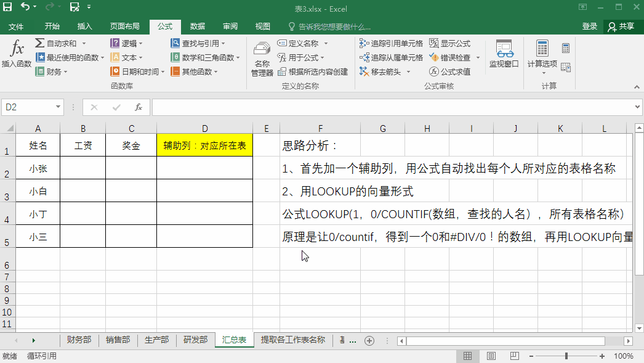644x363 pixels.
Task: Open Remove Arrows dropdown arrow
Action: click(408, 71)
